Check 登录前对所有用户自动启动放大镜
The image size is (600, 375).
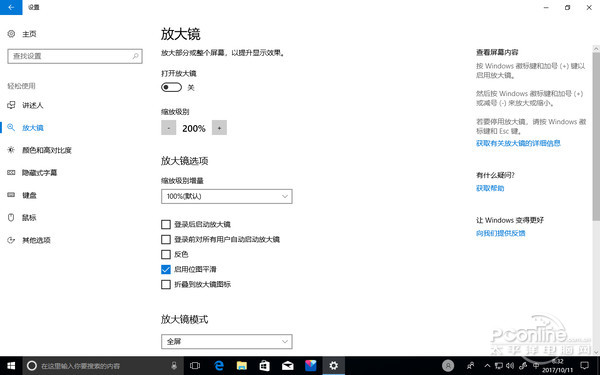point(166,239)
